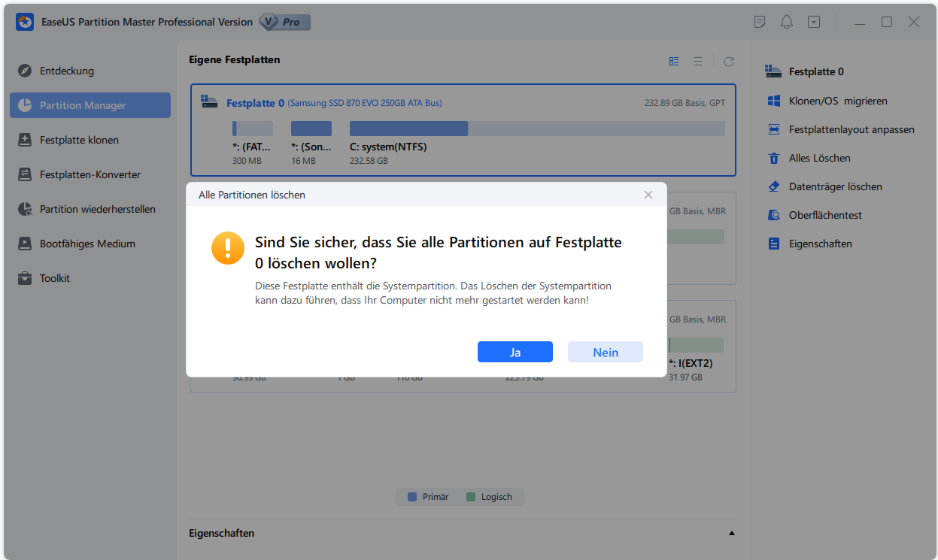Image resolution: width=938 pixels, height=560 pixels.
Task: Click the Festplatte 0 heading in right panel
Action: 816,71
